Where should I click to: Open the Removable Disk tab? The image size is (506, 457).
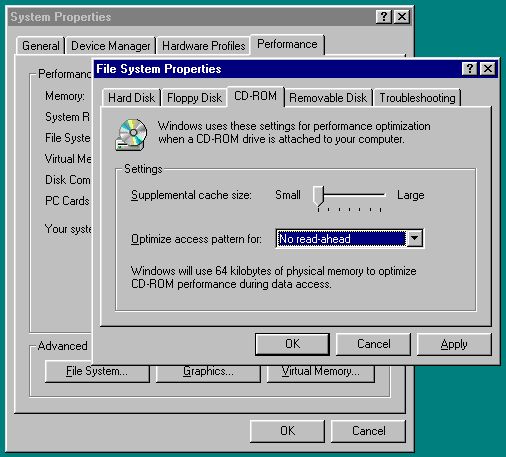pos(328,98)
